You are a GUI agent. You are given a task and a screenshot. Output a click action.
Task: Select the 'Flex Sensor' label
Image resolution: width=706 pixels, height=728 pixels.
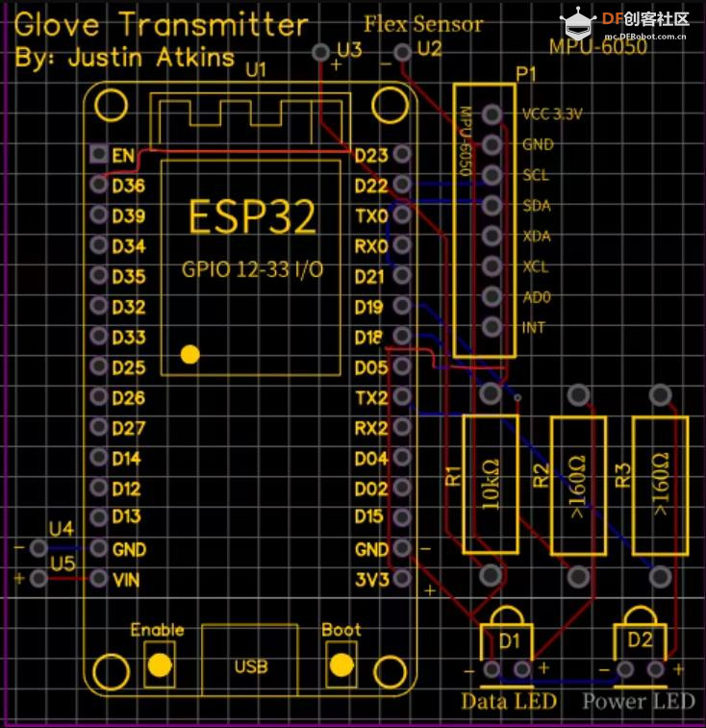pos(423,24)
